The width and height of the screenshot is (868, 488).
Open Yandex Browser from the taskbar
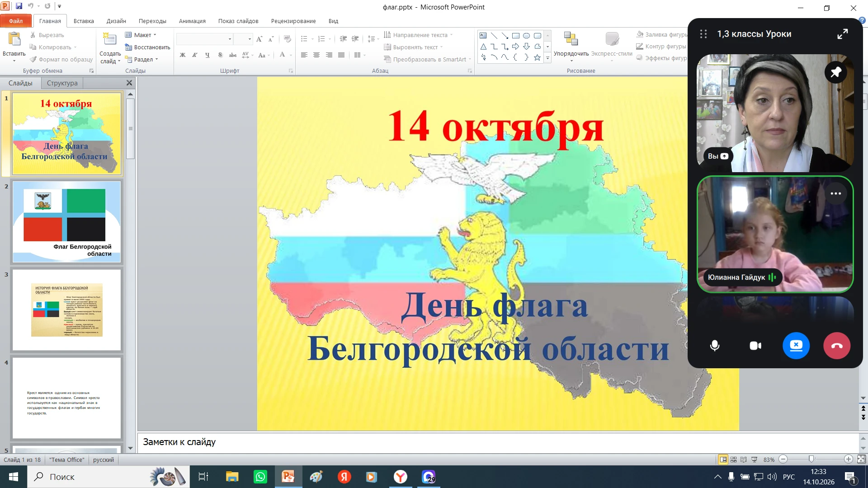[x=400, y=477]
